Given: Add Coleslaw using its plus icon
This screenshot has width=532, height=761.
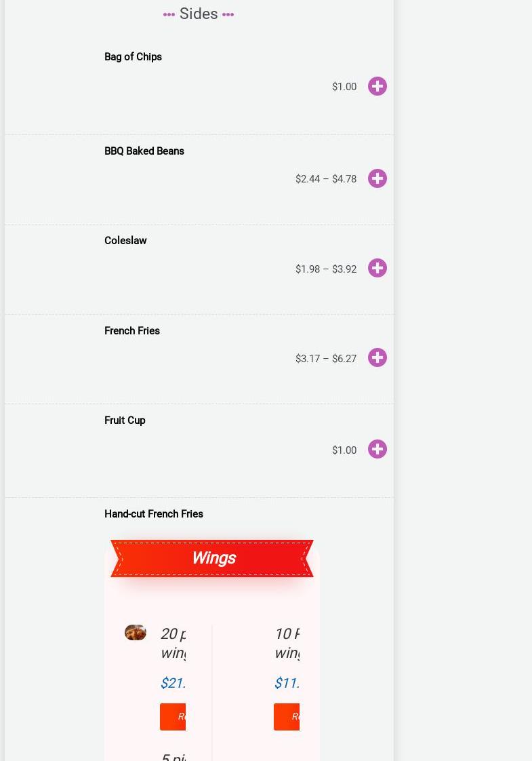Looking at the screenshot, I should pos(377,268).
